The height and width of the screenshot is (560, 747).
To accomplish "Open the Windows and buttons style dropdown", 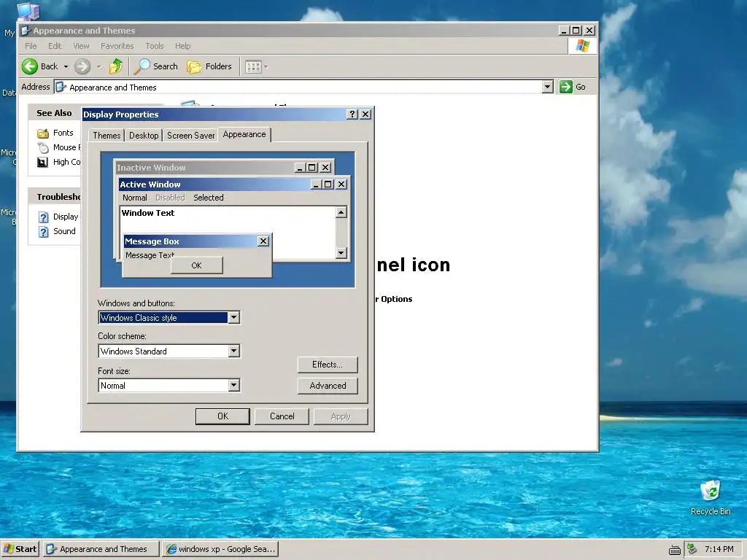I will tap(233, 318).
